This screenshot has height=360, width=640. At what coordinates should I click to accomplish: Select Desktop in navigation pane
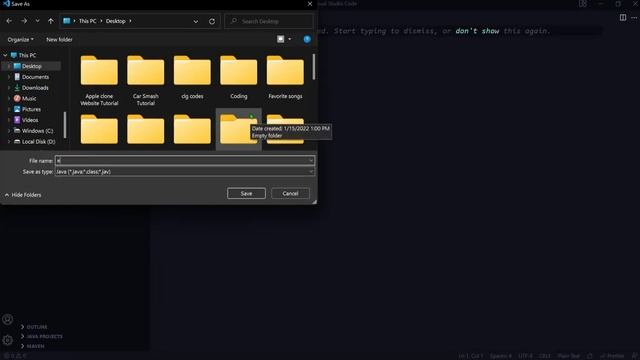[32, 66]
